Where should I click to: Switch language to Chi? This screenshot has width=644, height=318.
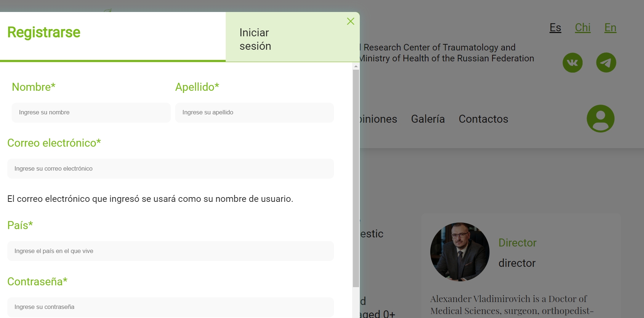point(583,28)
